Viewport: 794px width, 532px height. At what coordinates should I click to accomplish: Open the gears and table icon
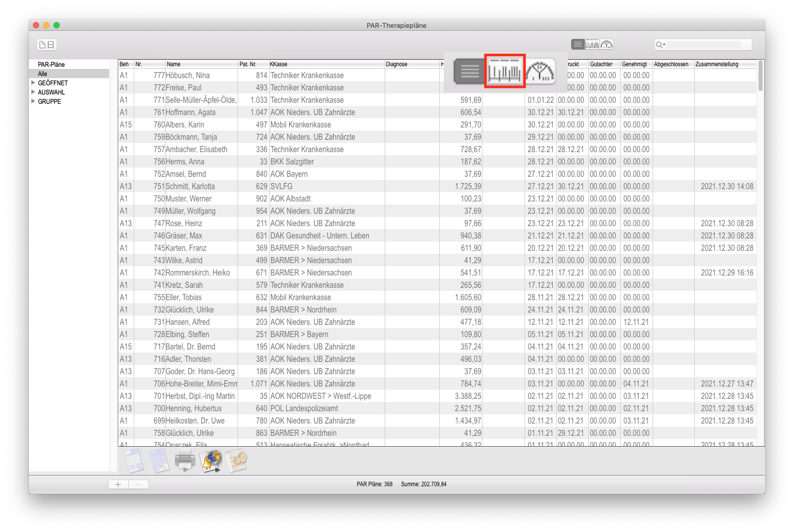(237, 460)
